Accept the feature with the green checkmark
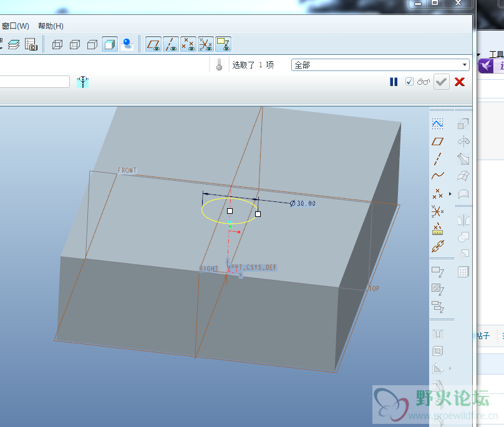Image resolution: width=504 pixels, height=427 pixels. [442, 82]
